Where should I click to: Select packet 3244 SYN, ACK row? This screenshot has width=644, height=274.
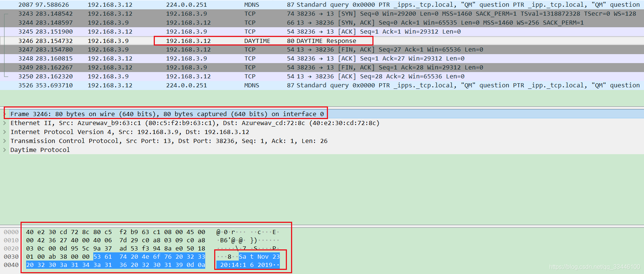pyautogui.click(x=322, y=22)
